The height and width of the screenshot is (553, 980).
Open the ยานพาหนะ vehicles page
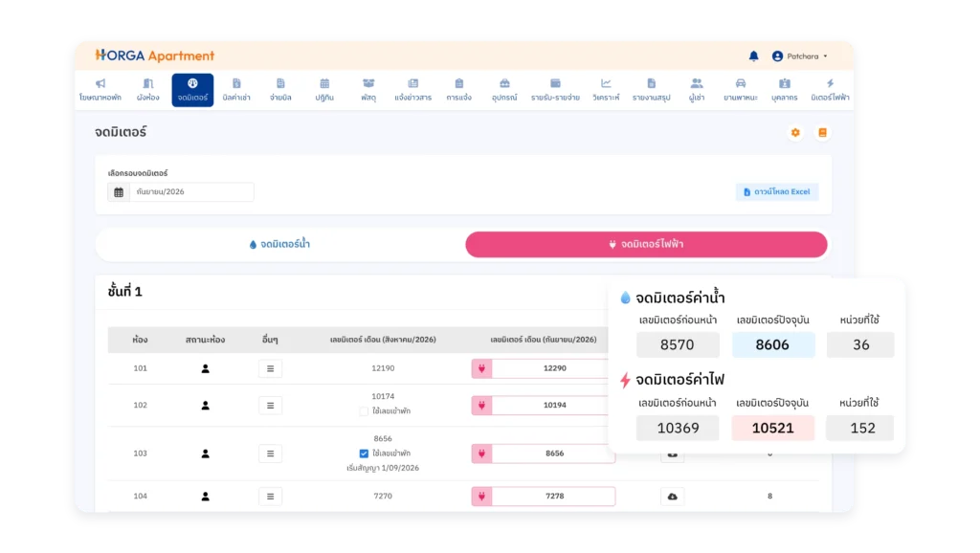(x=741, y=90)
